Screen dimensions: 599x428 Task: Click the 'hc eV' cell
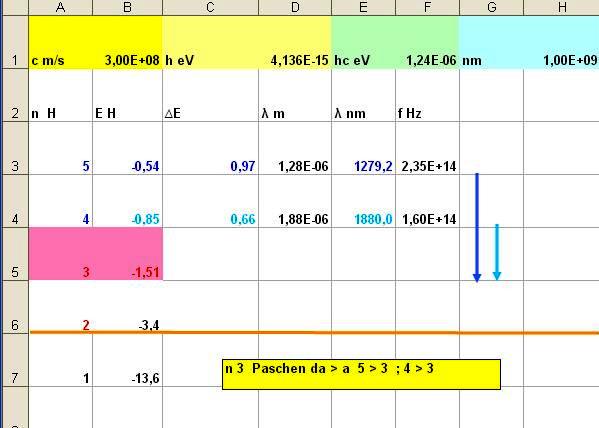(x=364, y=42)
